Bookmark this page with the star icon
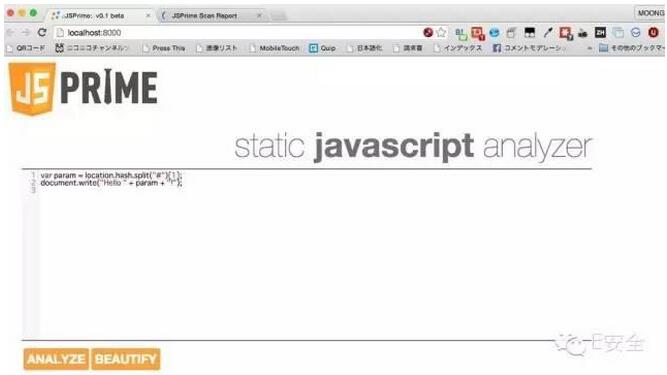Screen dimensions: 667x375 [x=441, y=32]
